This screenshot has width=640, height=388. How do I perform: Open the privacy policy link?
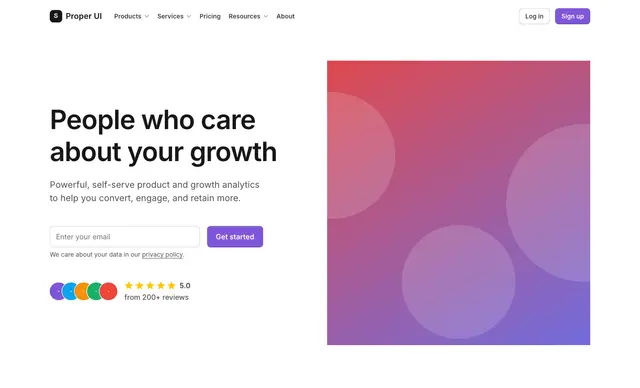(x=162, y=255)
